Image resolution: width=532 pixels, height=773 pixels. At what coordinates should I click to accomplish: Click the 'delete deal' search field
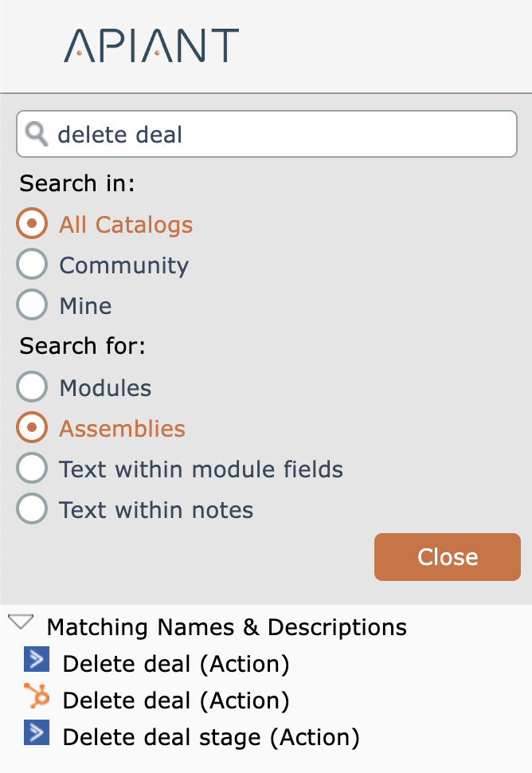279,134
